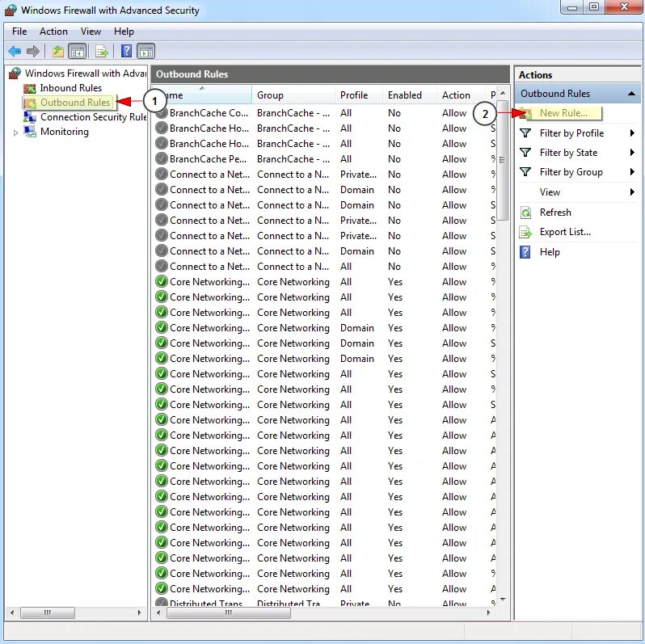Click New Rule... in Actions pane
Viewport: 645px width, 644px height.
click(x=563, y=113)
